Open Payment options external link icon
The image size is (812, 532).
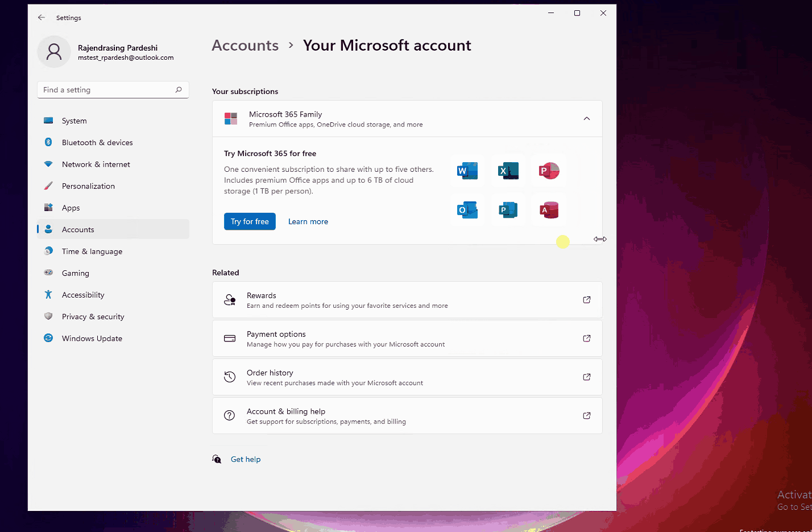(x=587, y=339)
